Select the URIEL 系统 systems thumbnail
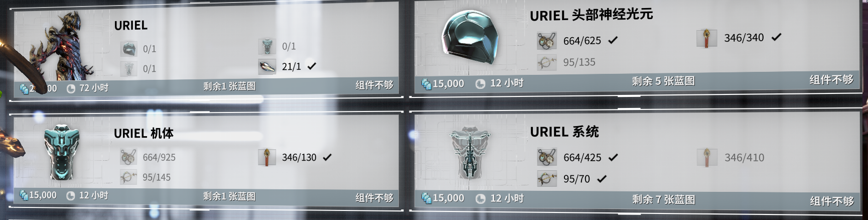 point(470,154)
